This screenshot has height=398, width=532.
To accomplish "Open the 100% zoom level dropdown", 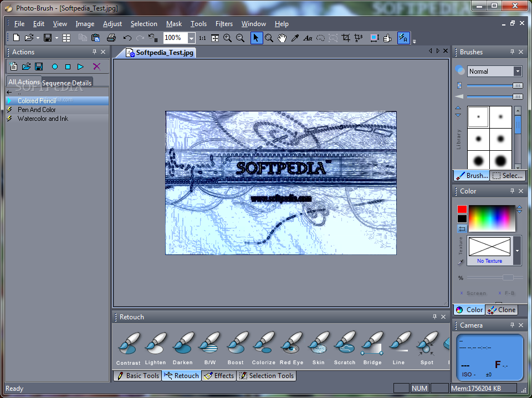I will pyautogui.click(x=191, y=38).
